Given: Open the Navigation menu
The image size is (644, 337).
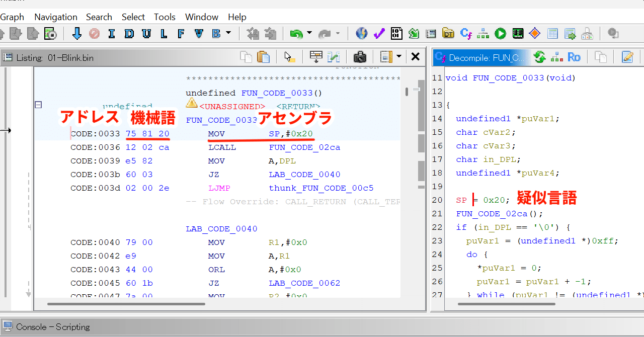Looking at the screenshot, I should [56, 17].
